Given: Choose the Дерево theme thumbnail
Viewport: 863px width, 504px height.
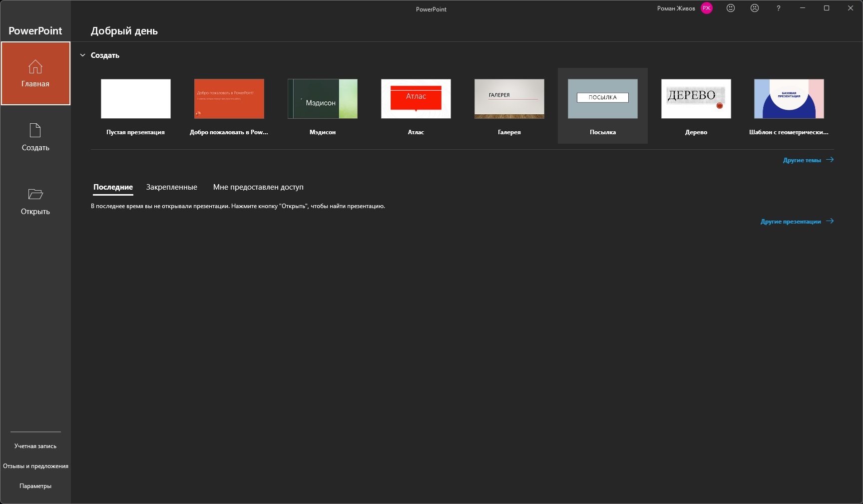Looking at the screenshot, I should pyautogui.click(x=696, y=99).
